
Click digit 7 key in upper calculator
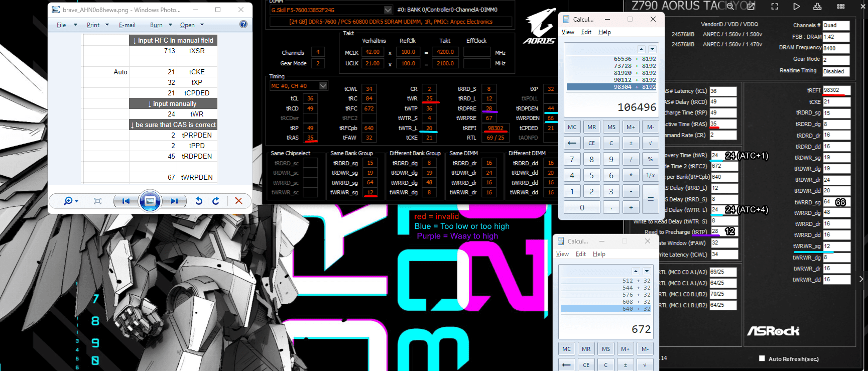pyautogui.click(x=572, y=159)
